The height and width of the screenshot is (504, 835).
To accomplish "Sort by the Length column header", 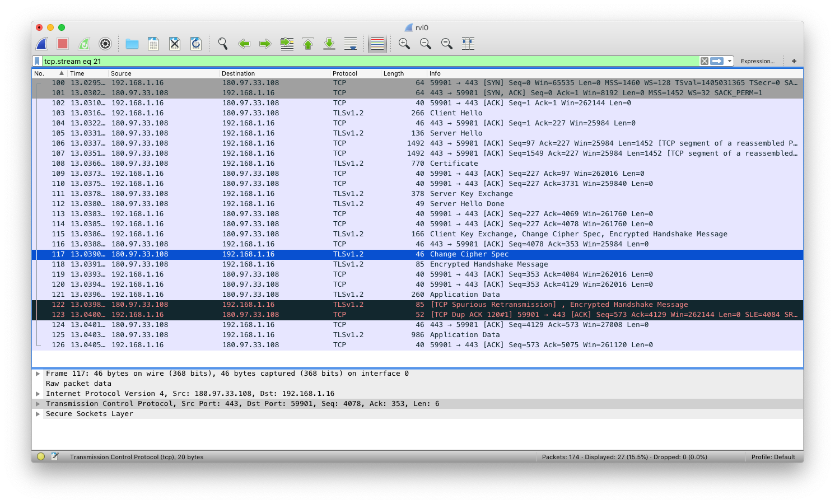I will tap(394, 73).
